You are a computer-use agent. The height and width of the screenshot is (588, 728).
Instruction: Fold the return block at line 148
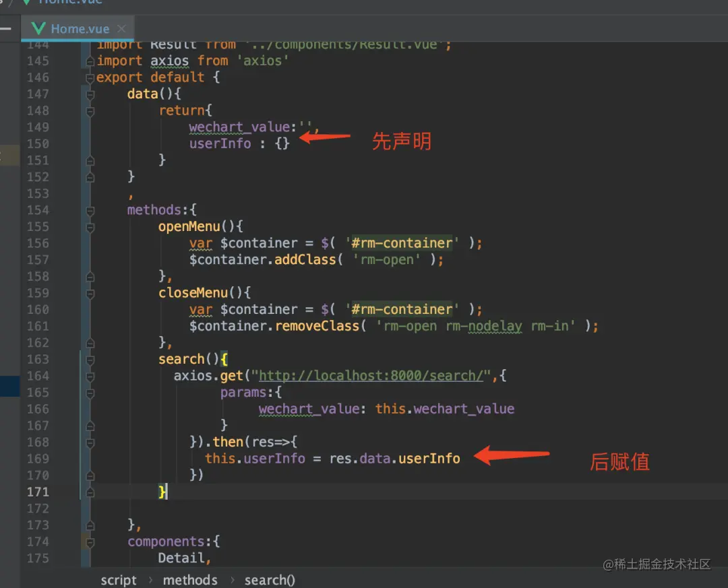(90, 111)
